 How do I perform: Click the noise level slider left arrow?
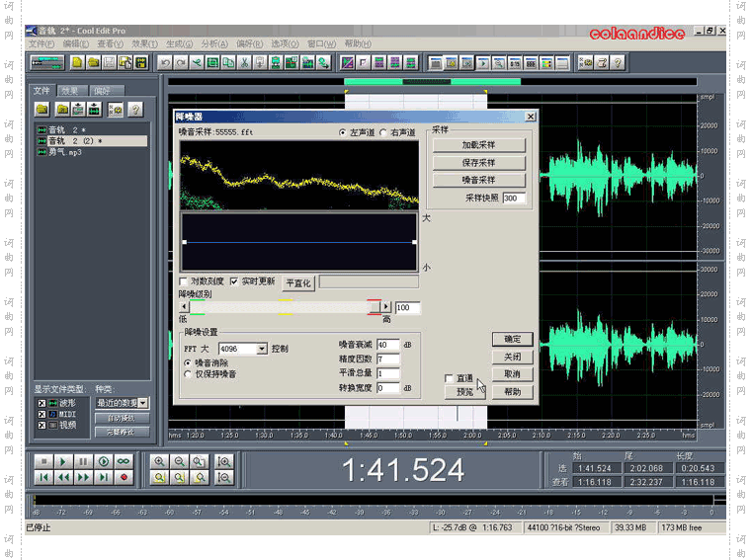click(x=184, y=307)
